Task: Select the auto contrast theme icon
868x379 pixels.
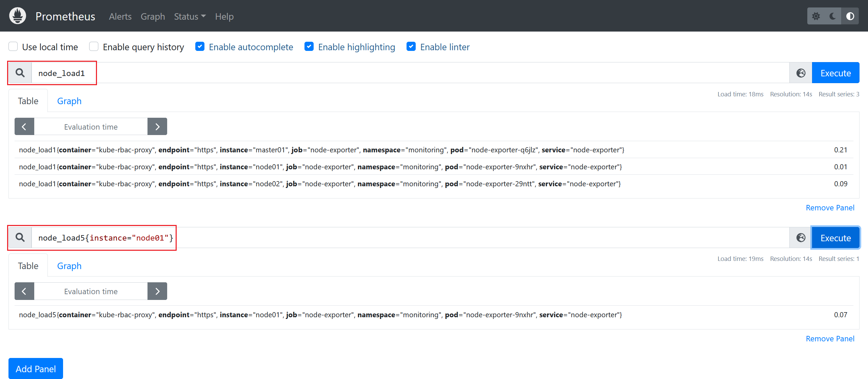Action: (850, 16)
